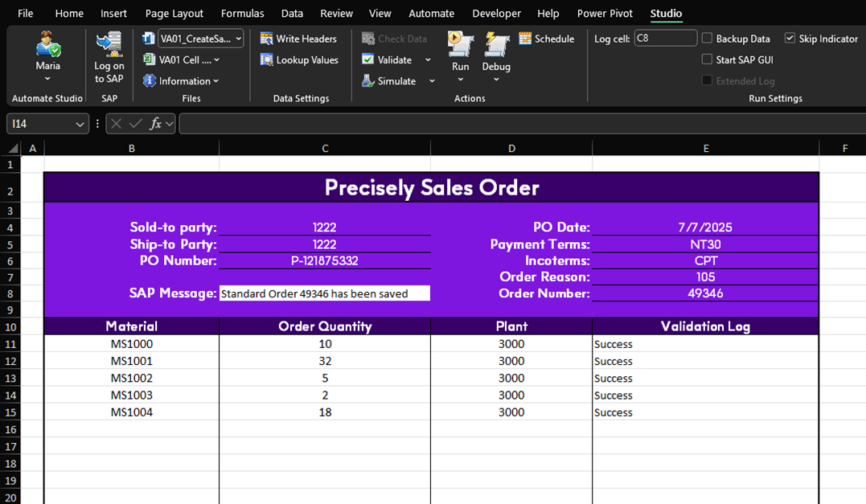Enable the Backup Data checkbox

point(707,38)
